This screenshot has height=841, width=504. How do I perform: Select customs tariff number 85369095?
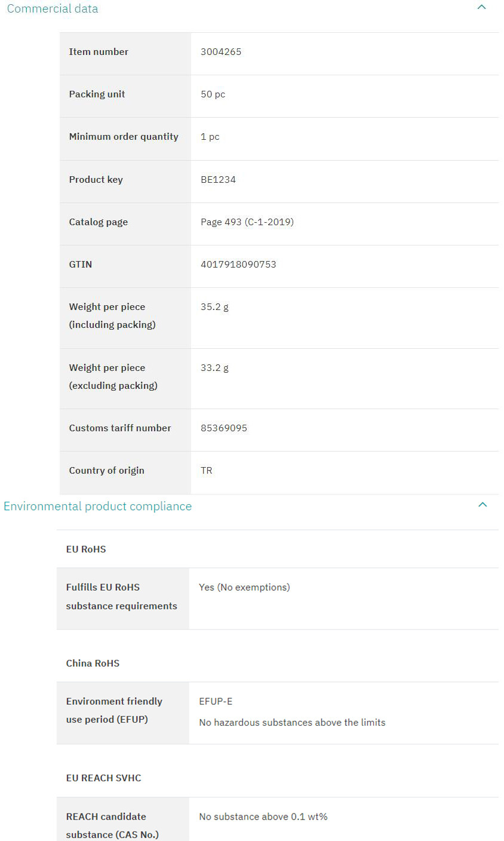(x=224, y=428)
